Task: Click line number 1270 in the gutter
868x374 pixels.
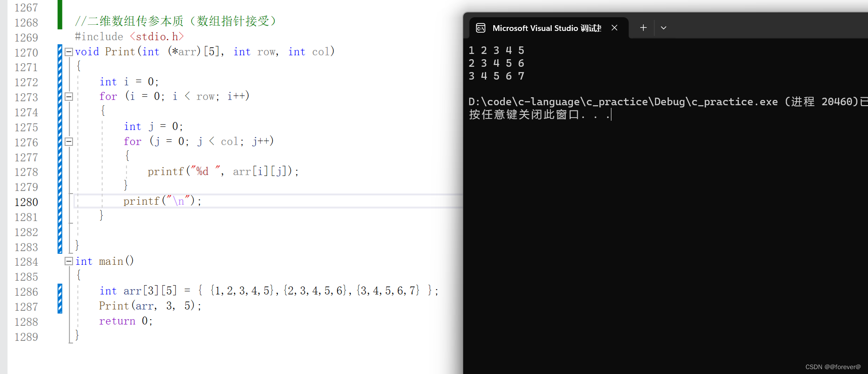Action: pyautogui.click(x=27, y=53)
